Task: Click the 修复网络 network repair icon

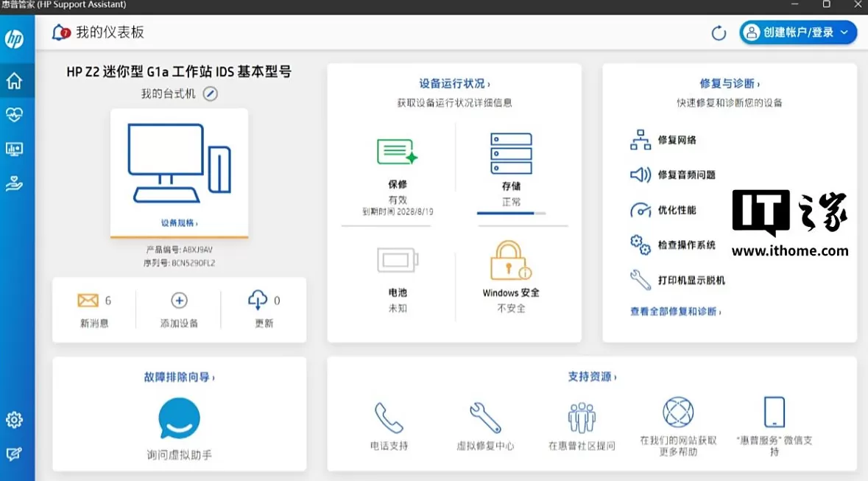Action: (x=641, y=140)
